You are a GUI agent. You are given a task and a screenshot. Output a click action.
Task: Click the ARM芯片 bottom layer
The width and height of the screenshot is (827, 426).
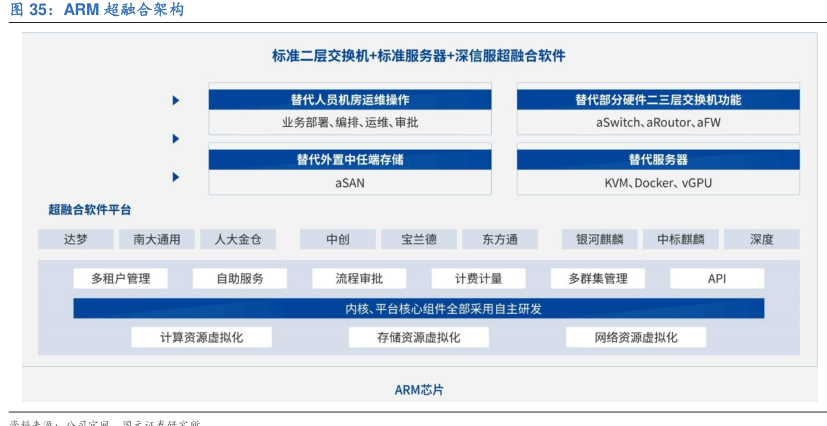[x=418, y=389]
